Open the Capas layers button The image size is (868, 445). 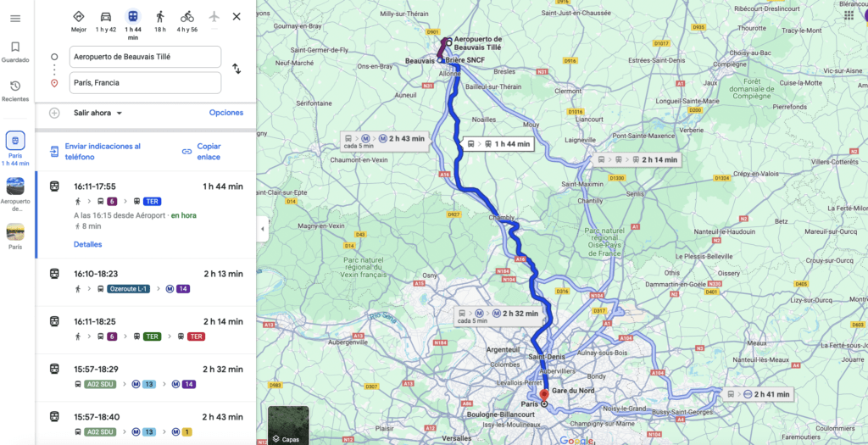click(288, 426)
